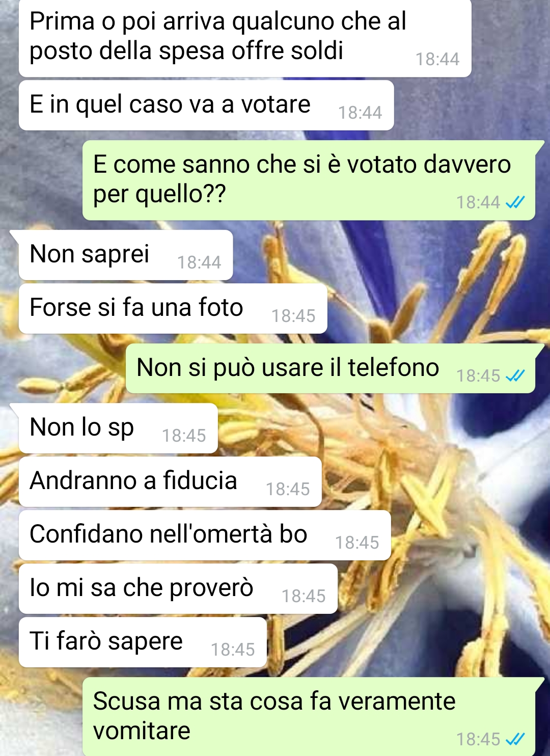550x756 pixels.
Task: Tap the 18:44 timestamp on 'E in quel caso va a votare'
Action: pyautogui.click(x=360, y=113)
